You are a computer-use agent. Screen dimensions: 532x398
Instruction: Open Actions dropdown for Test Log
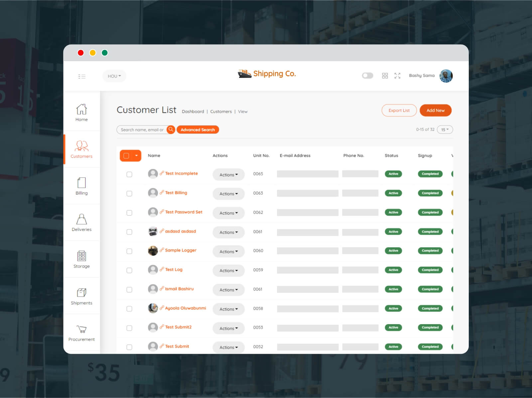229,271
